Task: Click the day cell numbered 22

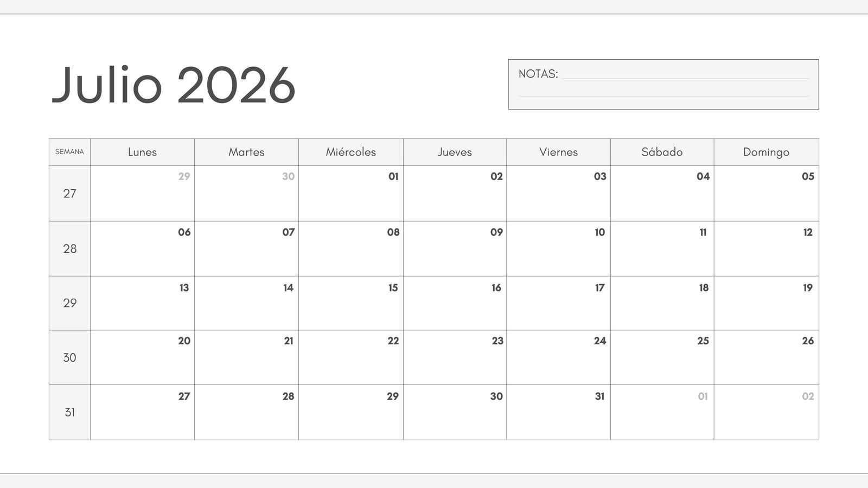Action: click(x=351, y=358)
